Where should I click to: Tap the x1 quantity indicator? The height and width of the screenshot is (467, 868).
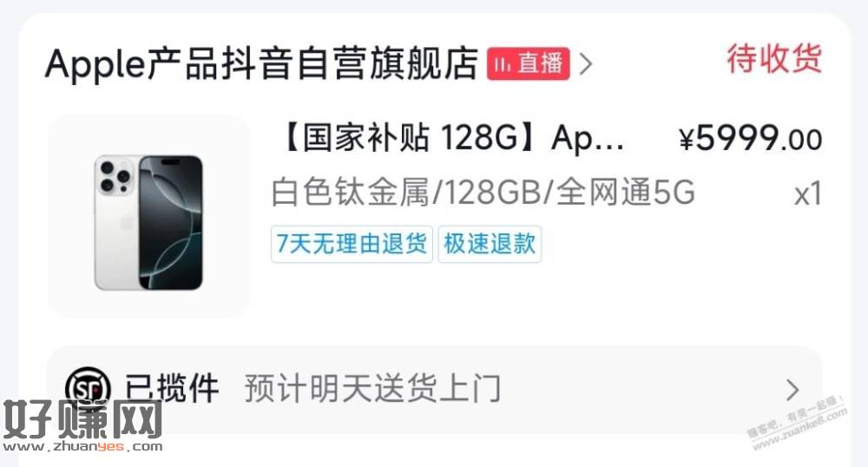click(807, 194)
